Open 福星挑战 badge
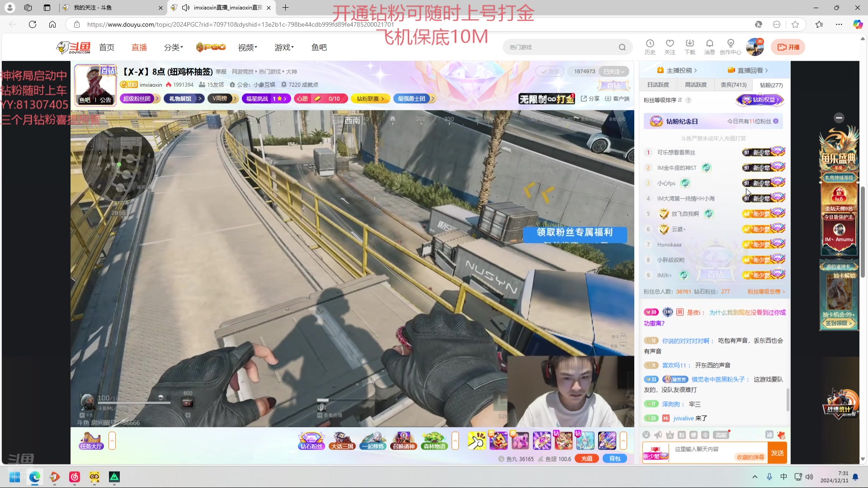This screenshot has width=868, height=488. tap(267, 99)
